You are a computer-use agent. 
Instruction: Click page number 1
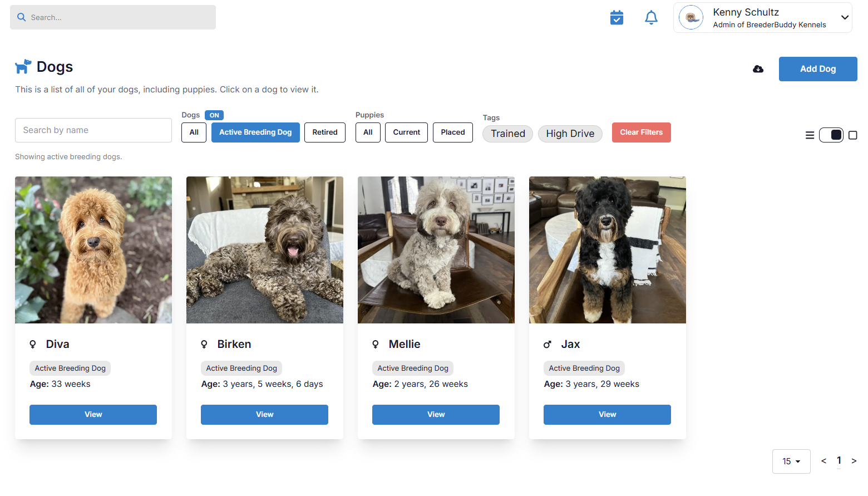839,461
